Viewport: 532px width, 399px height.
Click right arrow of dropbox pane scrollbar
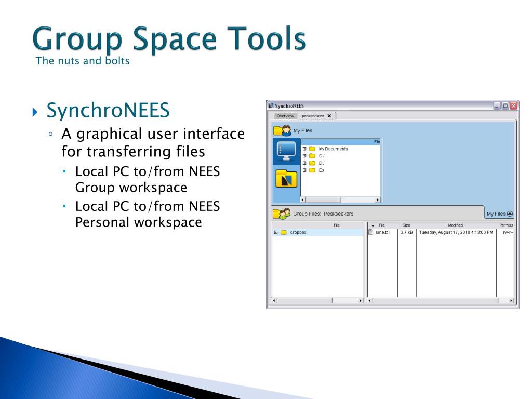361,300
